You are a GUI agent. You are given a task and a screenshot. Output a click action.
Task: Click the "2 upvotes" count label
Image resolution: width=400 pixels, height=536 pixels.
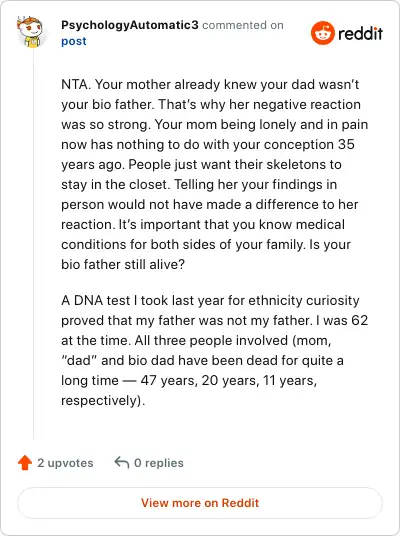pyautogui.click(x=65, y=463)
